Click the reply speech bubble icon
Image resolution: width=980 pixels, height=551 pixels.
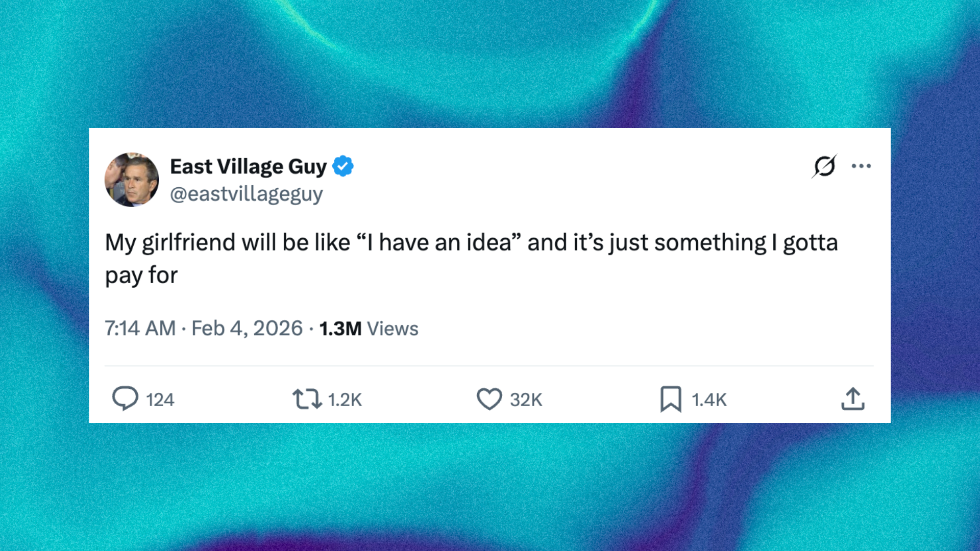tap(125, 398)
